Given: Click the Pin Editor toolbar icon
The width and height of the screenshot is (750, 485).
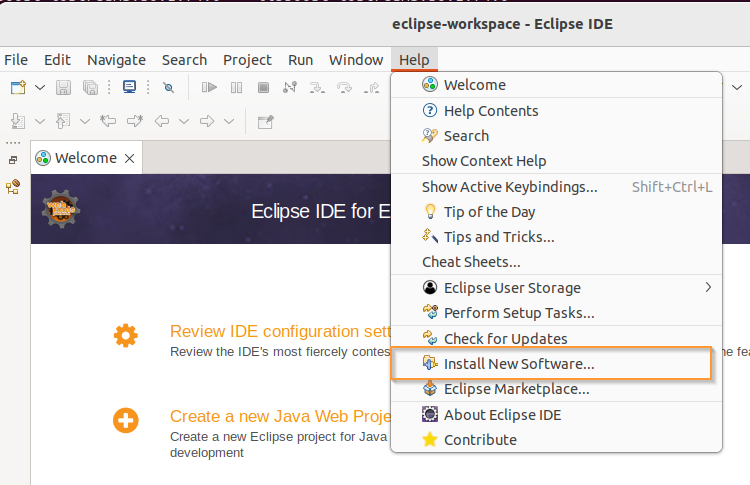Looking at the screenshot, I should pyautogui.click(x=265, y=122).
